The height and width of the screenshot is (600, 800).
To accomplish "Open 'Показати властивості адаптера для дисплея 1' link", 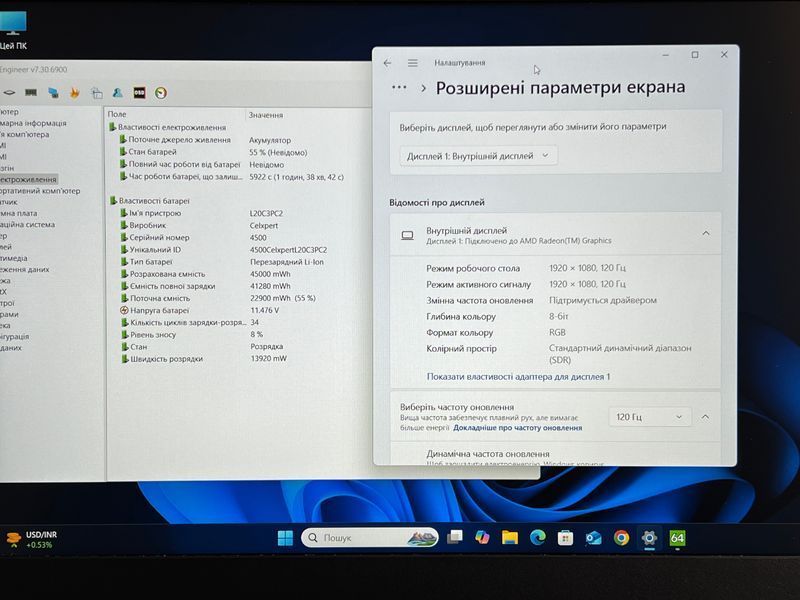I will coord(518,377).
